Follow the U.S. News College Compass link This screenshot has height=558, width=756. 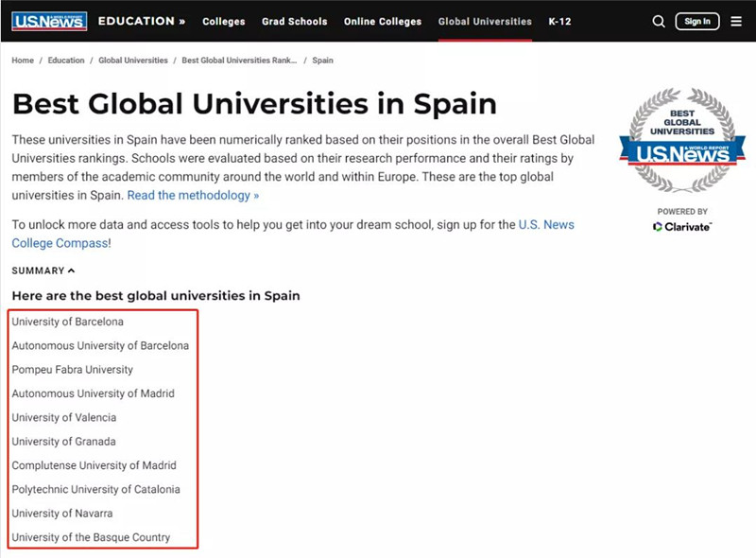[x=546, y=225]
